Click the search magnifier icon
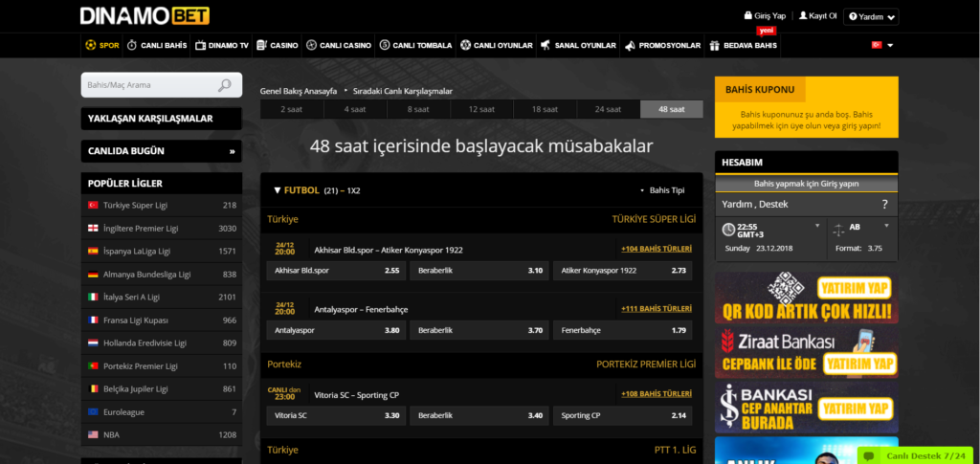This screenshot has width=980, height=464. click(224, 85)
